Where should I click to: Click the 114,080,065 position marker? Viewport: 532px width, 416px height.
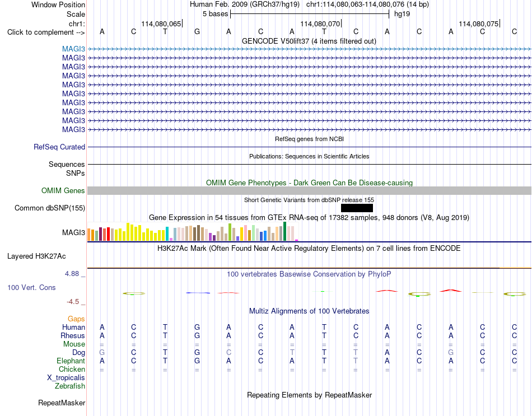(x=161, y=24)
